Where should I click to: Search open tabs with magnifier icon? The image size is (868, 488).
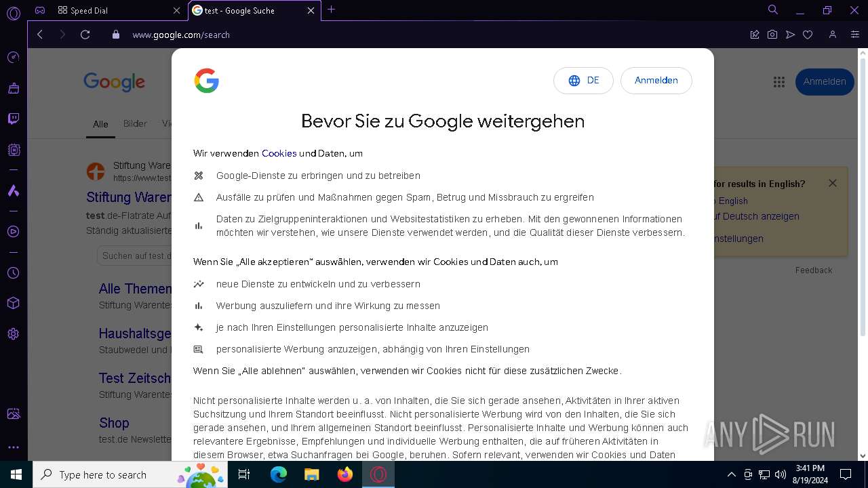[x=772, y=9]
